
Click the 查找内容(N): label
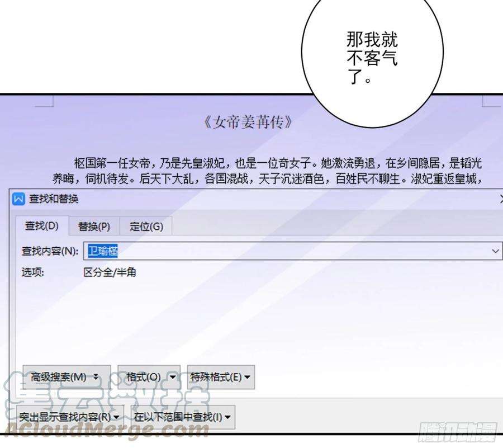click(50, 251)
